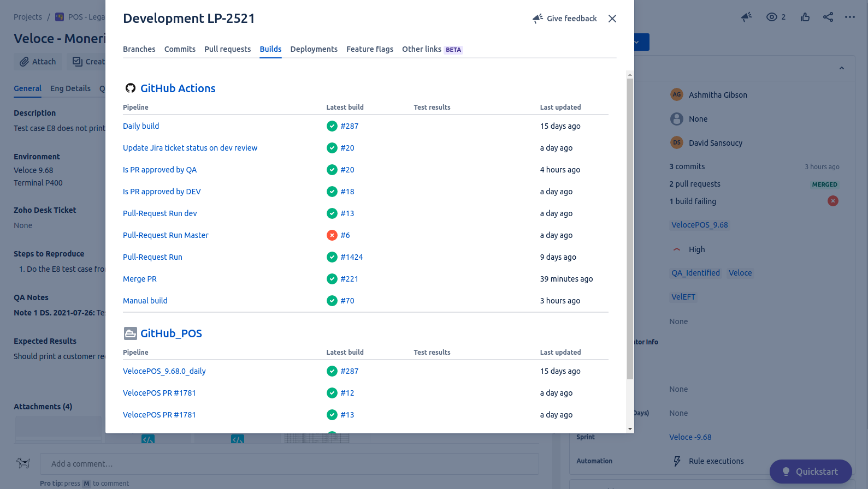
Task: Open the Manual build pipeline
Action: pos(145,301)
